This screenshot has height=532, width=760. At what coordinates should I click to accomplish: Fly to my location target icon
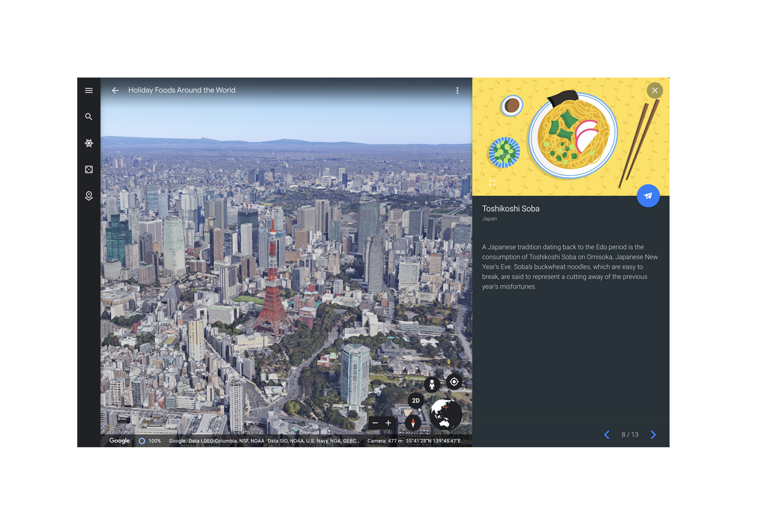(x=454, y=382)
